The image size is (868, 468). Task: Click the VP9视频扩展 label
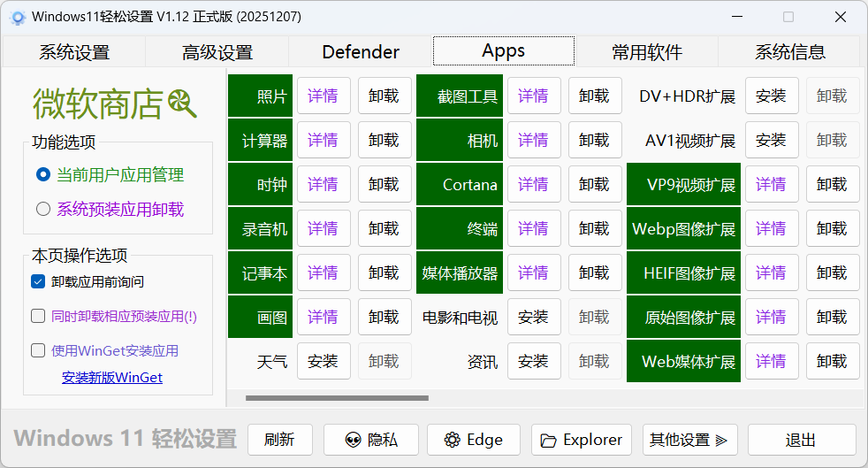tap(683, 184)
